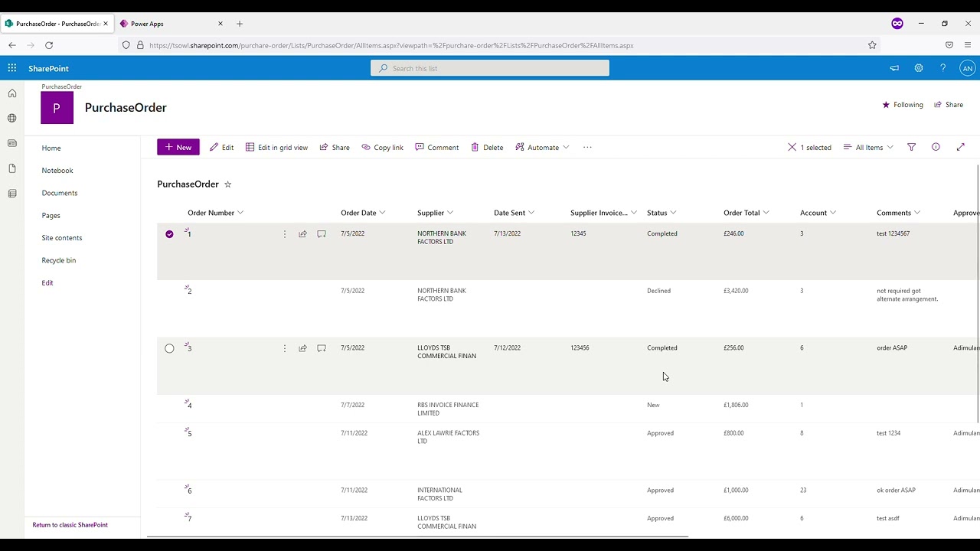Open the details pane info icon
The height and width of the screenshot is (551, 980).
click(x=936, y=147)
